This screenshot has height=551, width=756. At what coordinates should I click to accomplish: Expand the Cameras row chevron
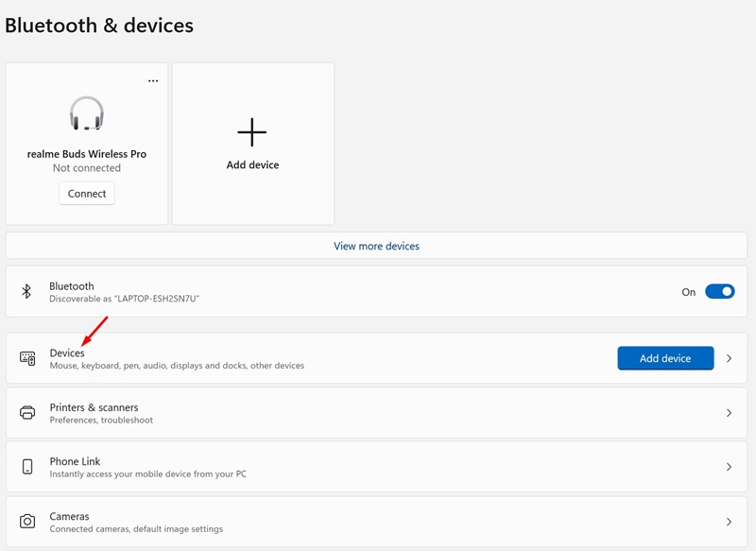coord(729,522)
